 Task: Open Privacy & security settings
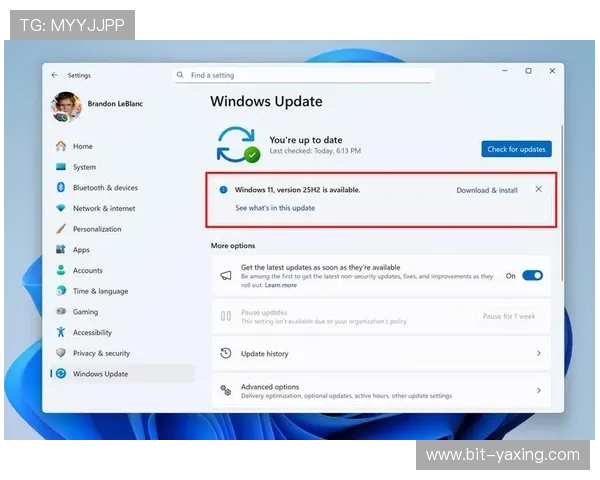point(101,353)
